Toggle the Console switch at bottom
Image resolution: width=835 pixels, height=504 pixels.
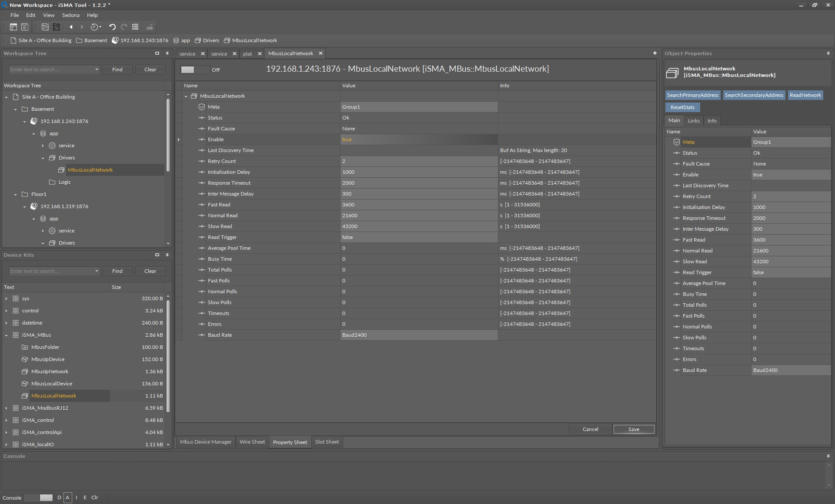(x=39, y=497)
